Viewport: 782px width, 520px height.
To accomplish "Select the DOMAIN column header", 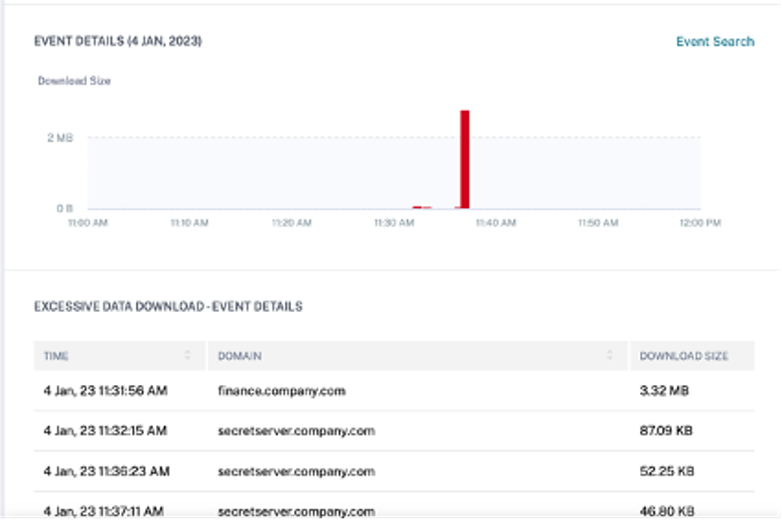I will [x=240, y=356].
